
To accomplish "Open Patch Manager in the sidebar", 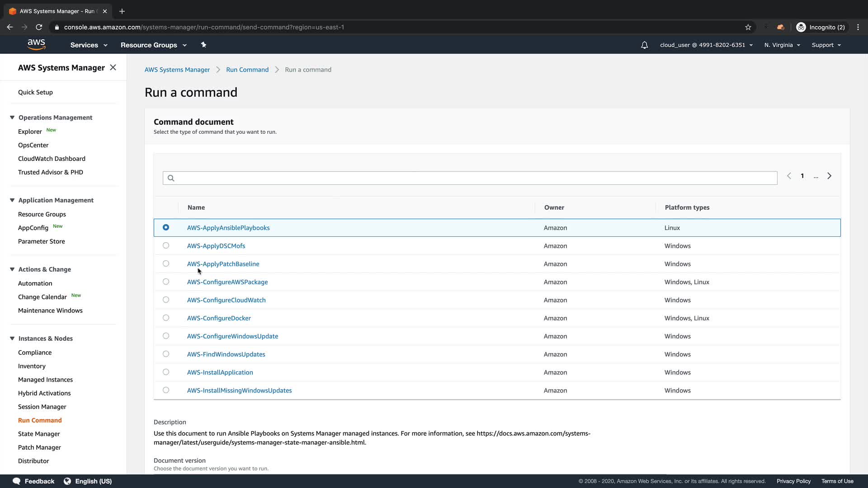I will coord(39,447).
